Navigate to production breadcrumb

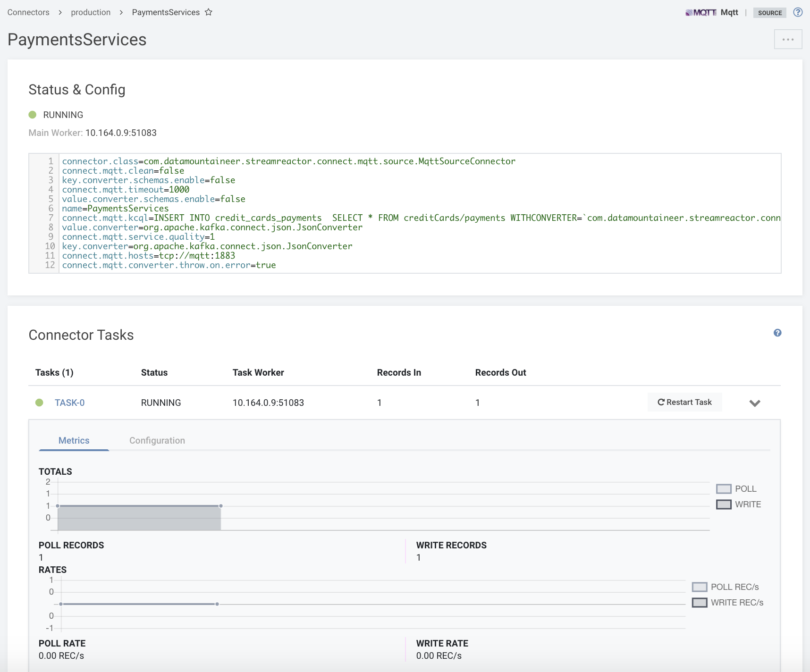pyautogui.click(x=91, y=12)
